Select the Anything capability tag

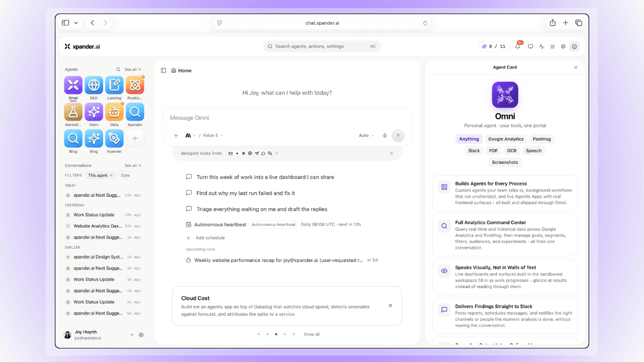tap(469, 139)
